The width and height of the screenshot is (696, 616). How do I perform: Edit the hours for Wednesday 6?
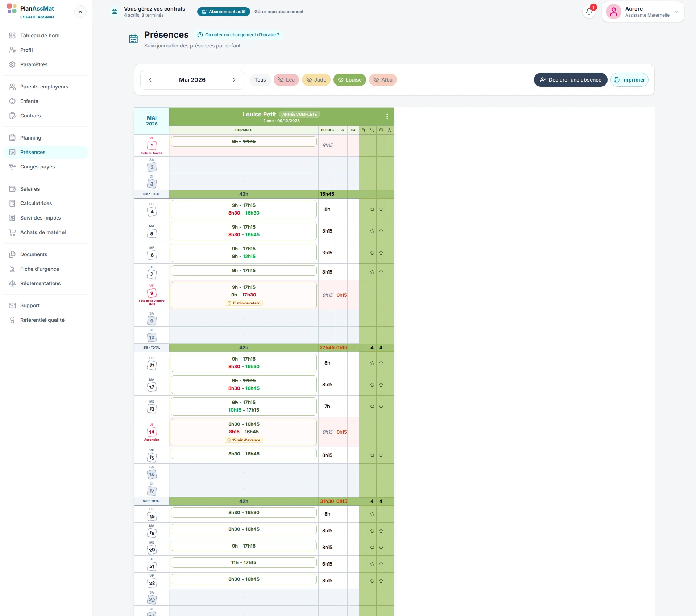click(244, 253)
